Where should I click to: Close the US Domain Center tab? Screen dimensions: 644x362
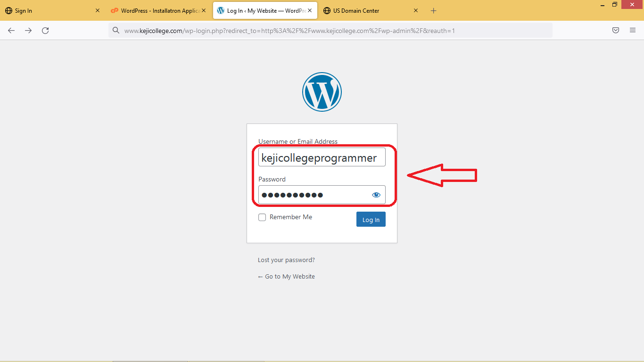tap(416, 10)
